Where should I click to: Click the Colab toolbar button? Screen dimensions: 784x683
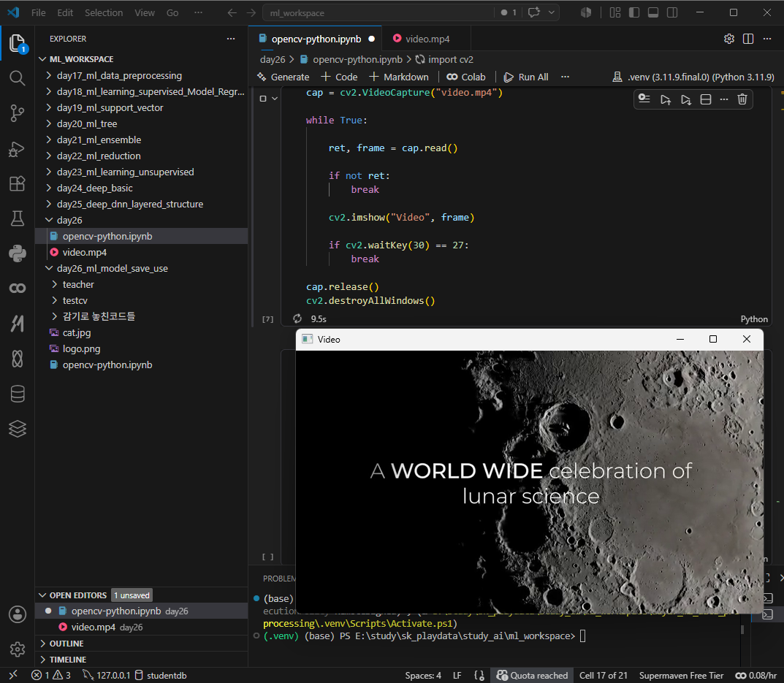466,77
